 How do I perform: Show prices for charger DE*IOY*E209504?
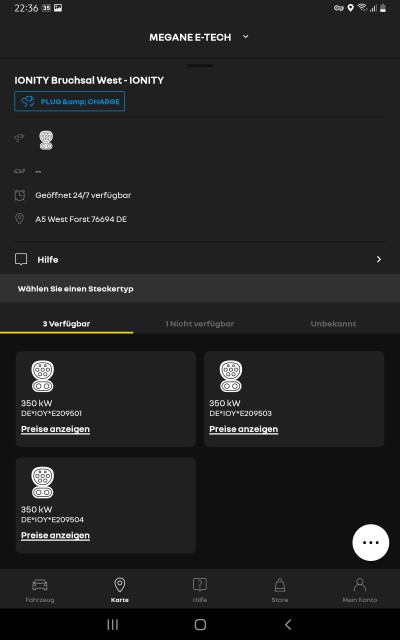(x=55, y=536)
